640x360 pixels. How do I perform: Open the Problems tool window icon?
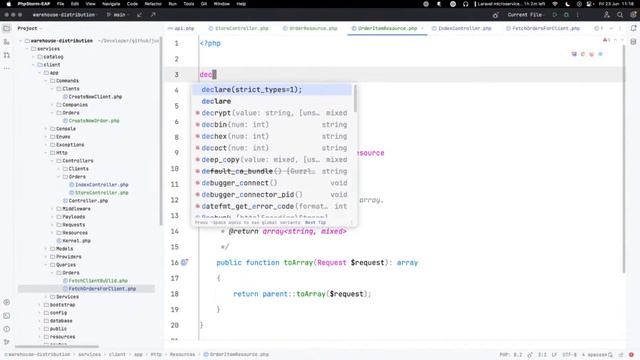point(7,329)
